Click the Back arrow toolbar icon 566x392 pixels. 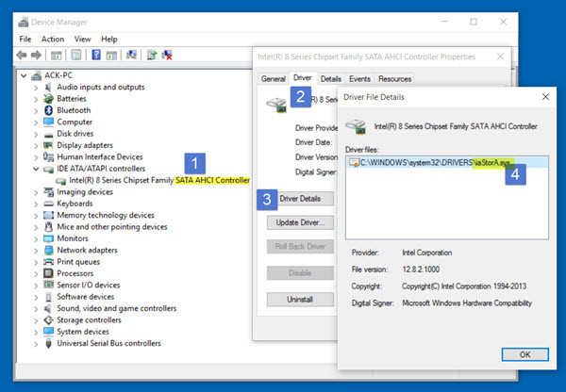22,56
